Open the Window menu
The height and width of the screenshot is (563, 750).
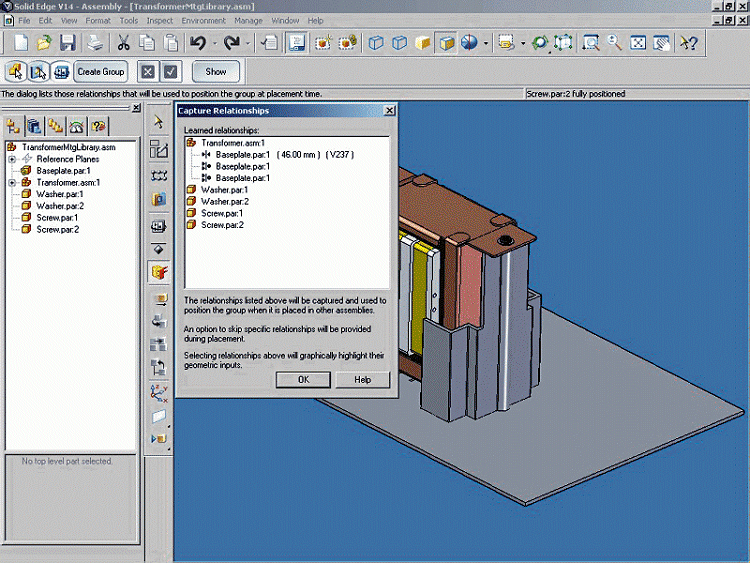(x=285, y=21)
